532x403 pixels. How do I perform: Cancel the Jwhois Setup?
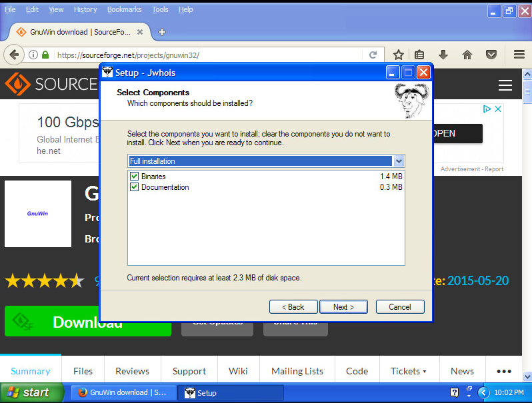(400, 306)
